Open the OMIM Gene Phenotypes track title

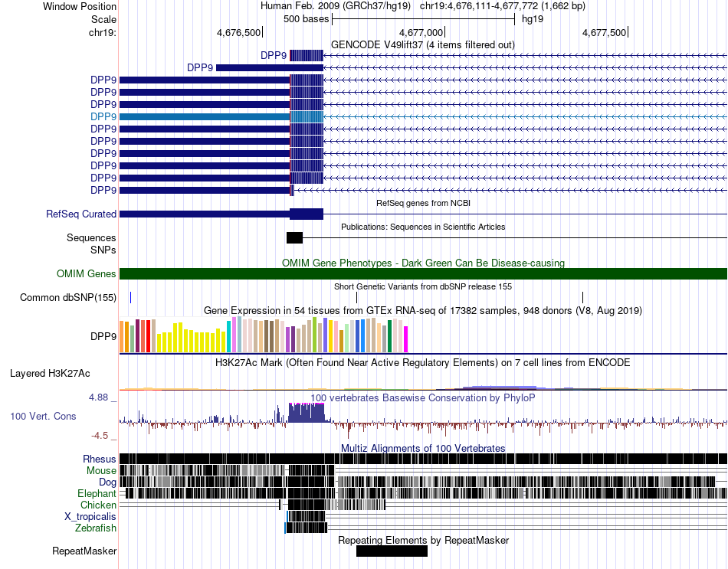(x=423, y=263)
